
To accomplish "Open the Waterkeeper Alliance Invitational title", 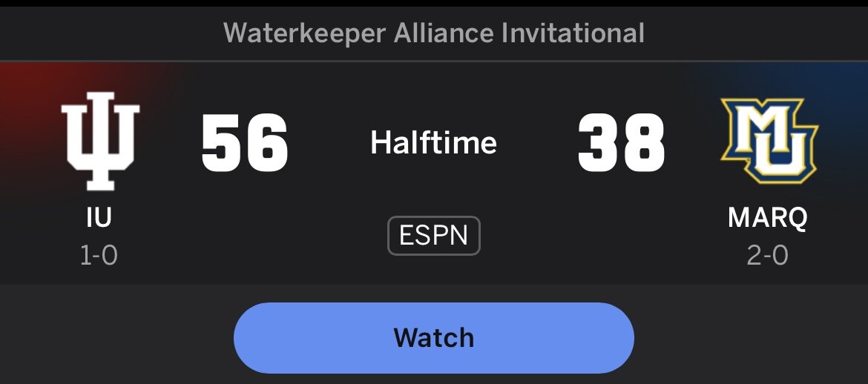I will tap(434, 33).
